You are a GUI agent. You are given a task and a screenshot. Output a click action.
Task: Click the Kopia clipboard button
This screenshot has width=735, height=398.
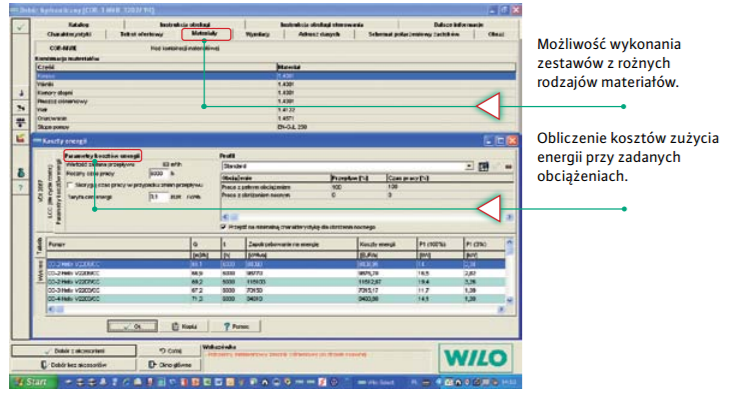point(183,326)
